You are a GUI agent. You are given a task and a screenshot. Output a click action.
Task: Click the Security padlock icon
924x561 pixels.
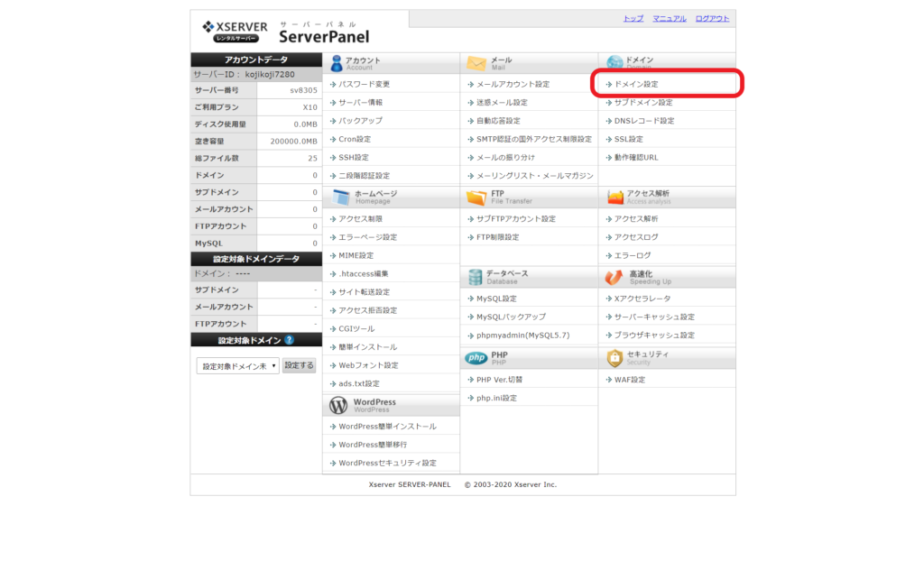pyautogui.click(x=614, y=357)
